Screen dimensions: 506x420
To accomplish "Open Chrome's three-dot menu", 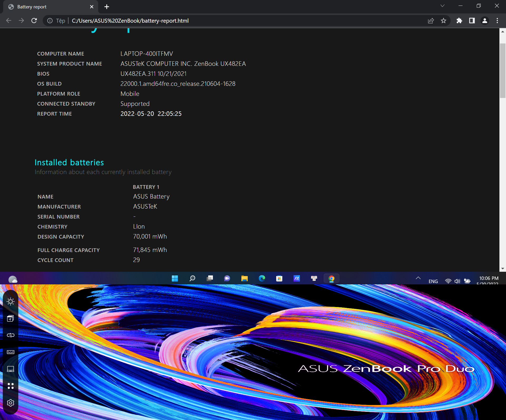I will pyautogui.click(x=497, y=21).
